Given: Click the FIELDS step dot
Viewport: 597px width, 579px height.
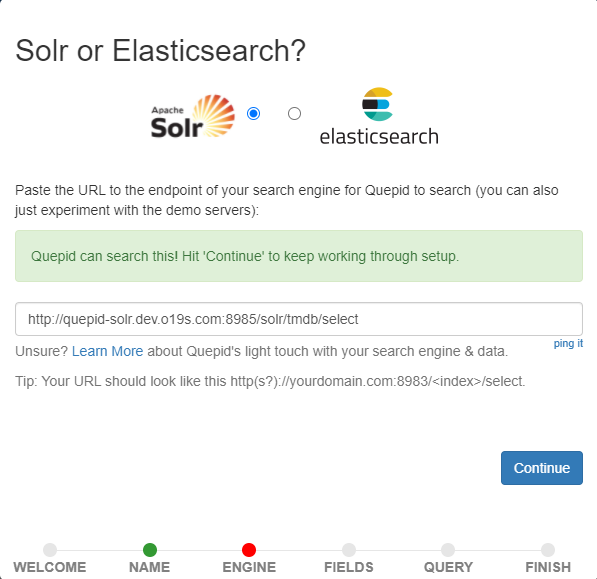Looking at the screenshot, I should 349,550.
